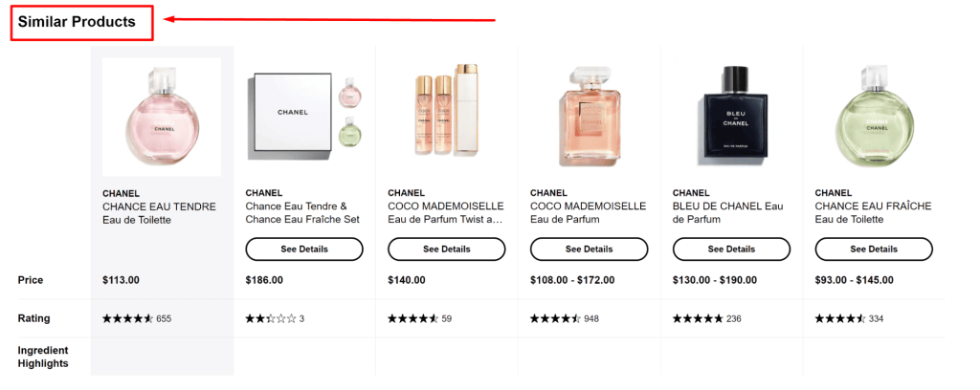See Details for Coco Mademoiselle Eau de Parfum
This screenshot has width=980, height=390.
589,249
